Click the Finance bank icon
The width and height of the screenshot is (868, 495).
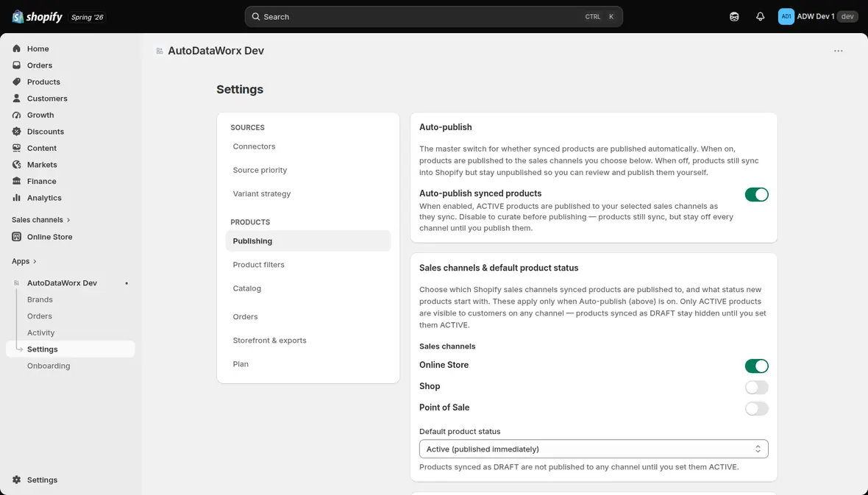(x=17, y=181)
